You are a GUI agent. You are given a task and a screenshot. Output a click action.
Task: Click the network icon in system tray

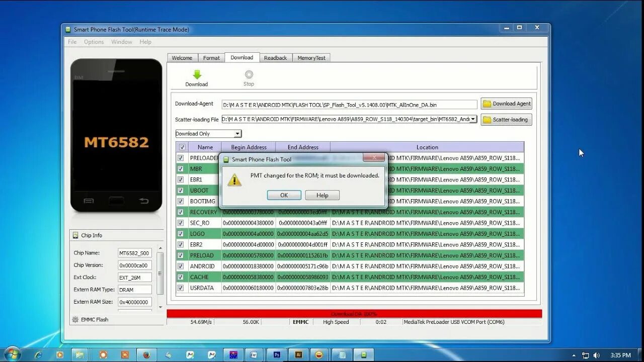pos(586,355)
